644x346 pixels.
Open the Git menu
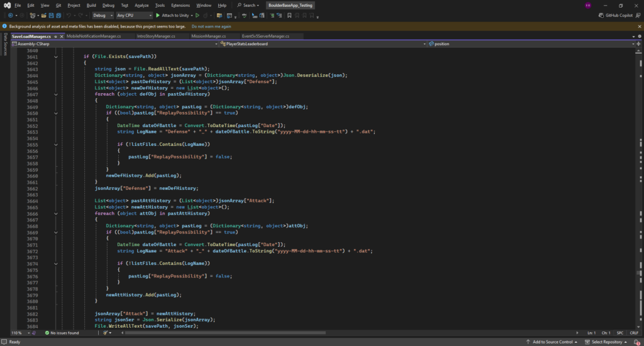pos(58,5)
